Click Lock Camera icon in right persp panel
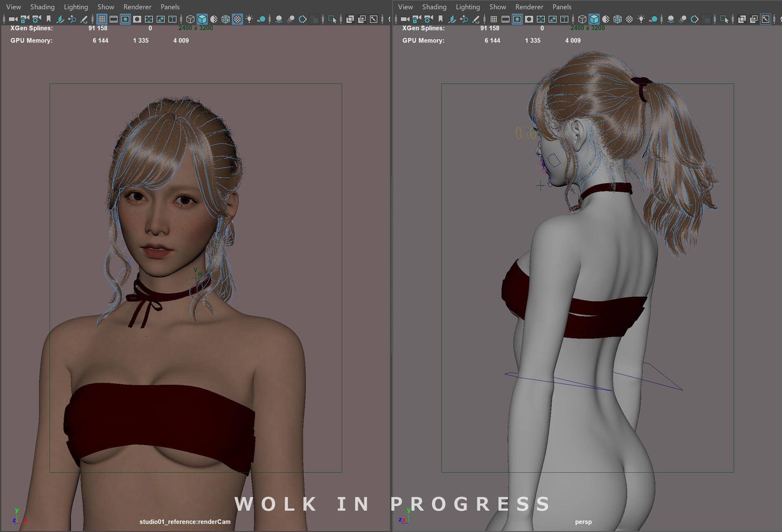782x532 pixels. coord(417,19)
